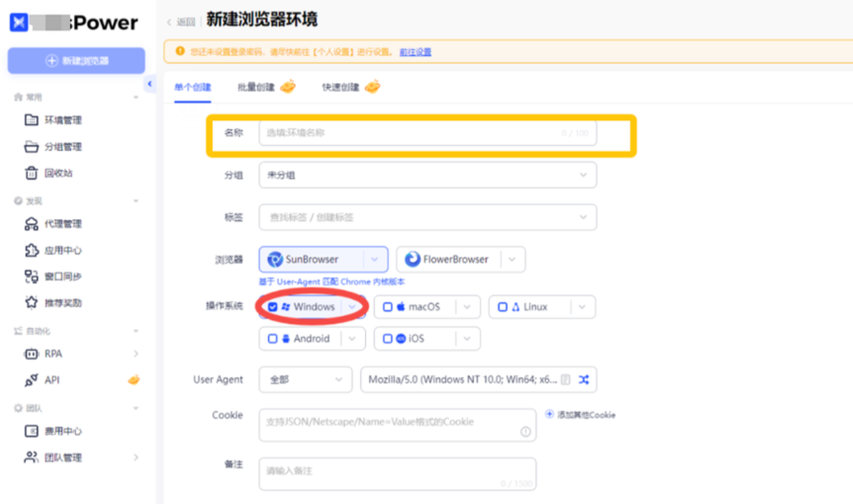This screenshot has width=853, height=504.
Task: Open 环境管理 in the sidebar
Action: (63, 120)
